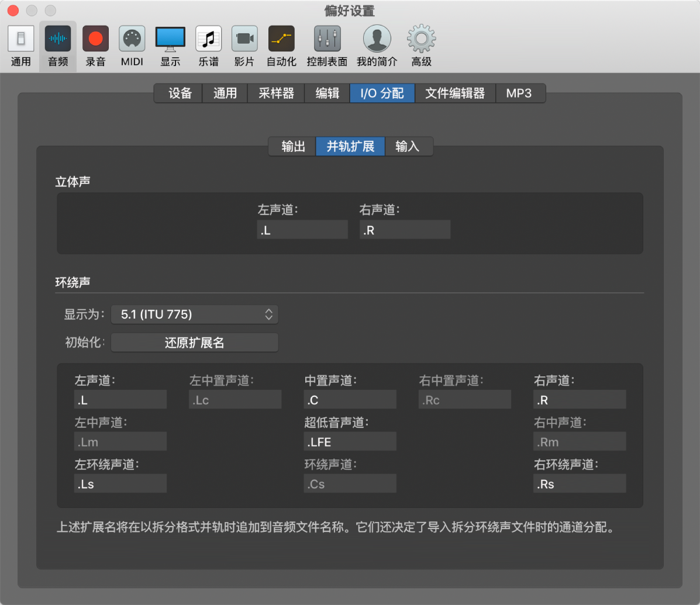This screenshot has height=605, width=700.
Task: Open the 5.1 (ITU 775) format dropdown
Action: point(194,314)
